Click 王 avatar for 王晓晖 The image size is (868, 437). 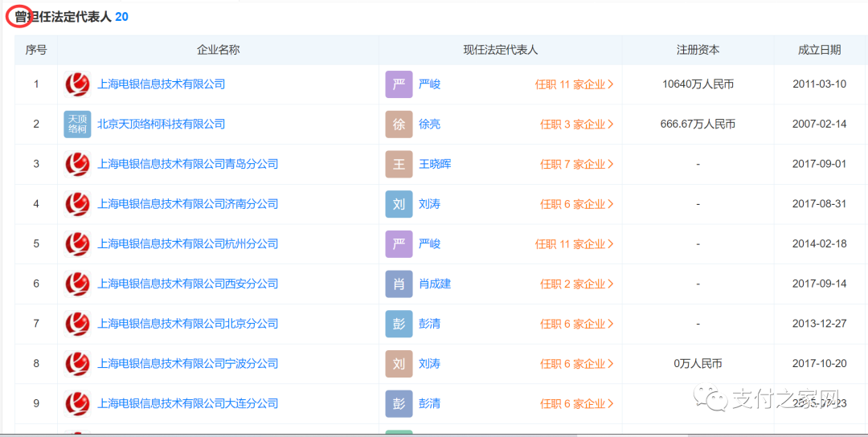[399, 165]
